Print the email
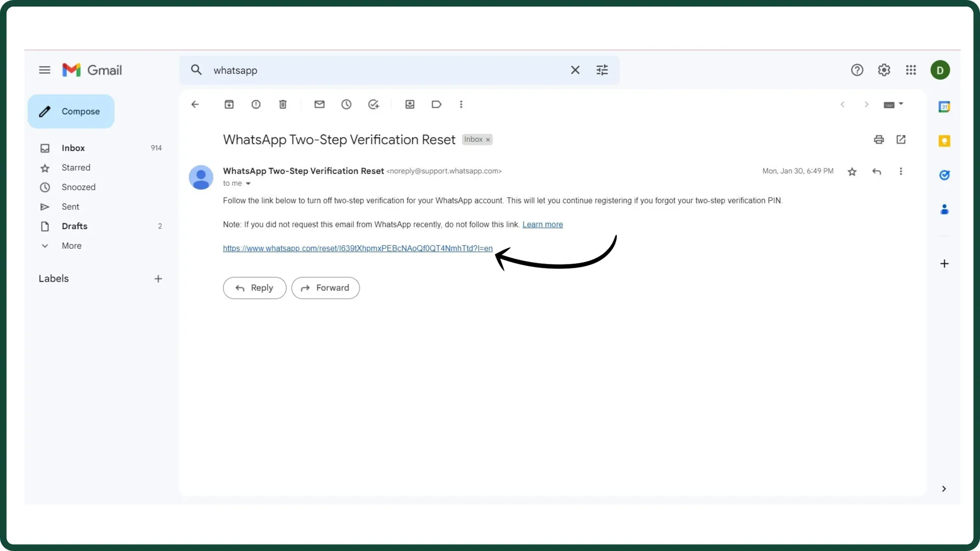This screenshot has height=551, width=980. (x=879, y=140)
